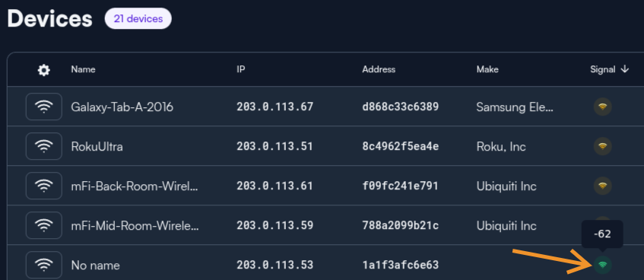Select MAC address 8c4962f5ea4e
The image size is (644, 280).
pyautogui.click(x=401, y=146)
